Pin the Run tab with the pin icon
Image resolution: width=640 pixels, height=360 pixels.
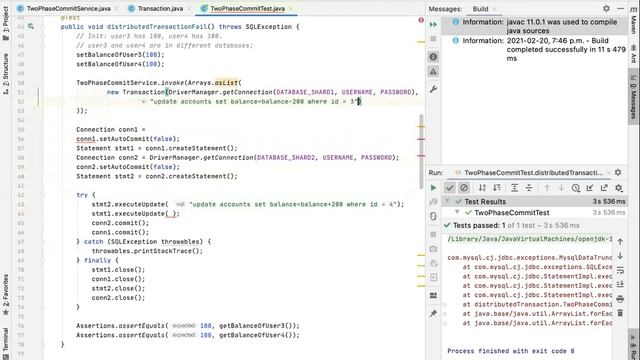tap(433, 313)
